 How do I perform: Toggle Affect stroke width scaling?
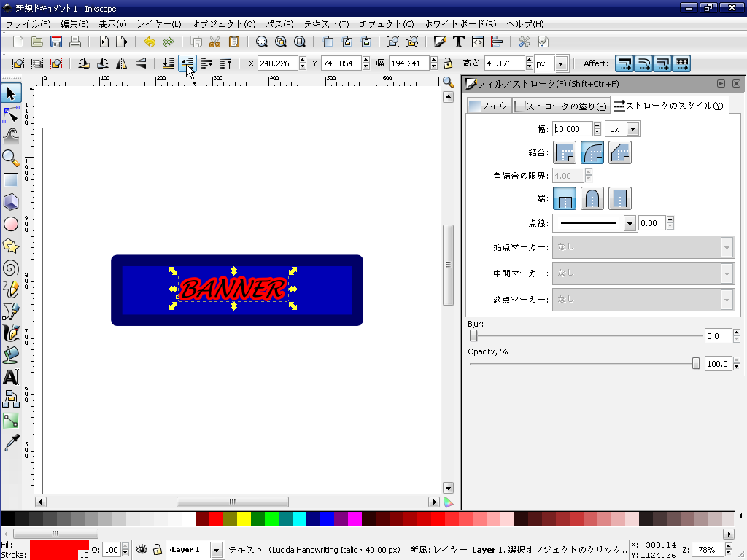tap(624, 63)
